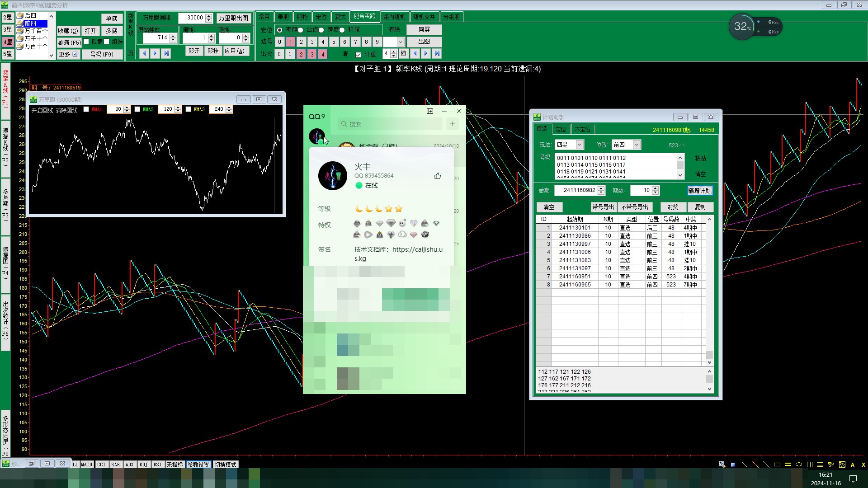Select the yellow rectangle drawing tool

click(777, 465)
